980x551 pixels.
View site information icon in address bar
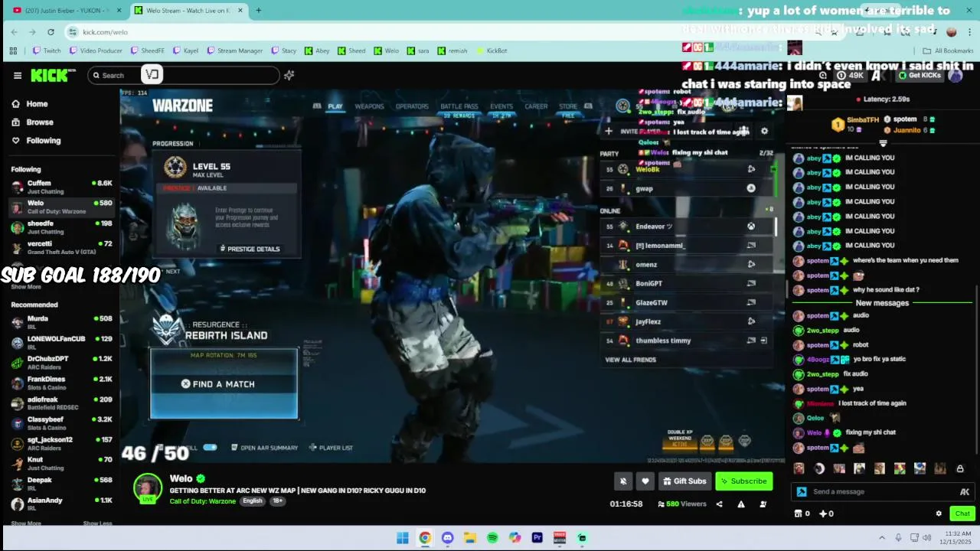(73, 31)
